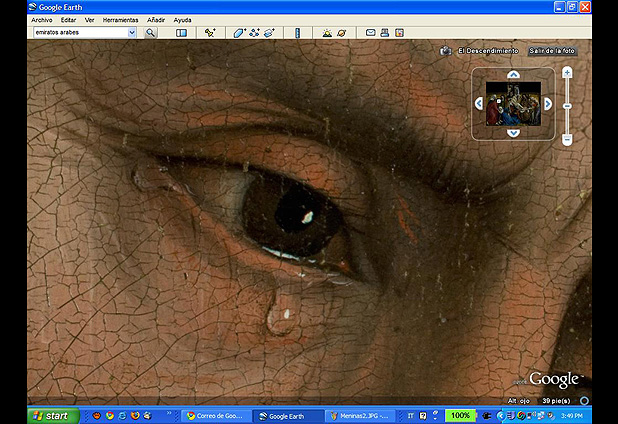Select the add polygon tool
618x424 pixels.
coord(239,32)
